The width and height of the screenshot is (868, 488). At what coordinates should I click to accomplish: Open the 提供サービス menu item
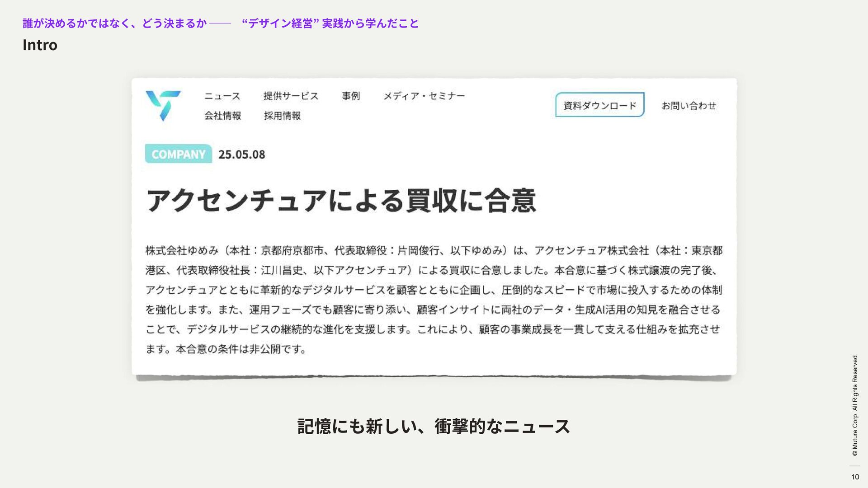click(x=291, y=96)
